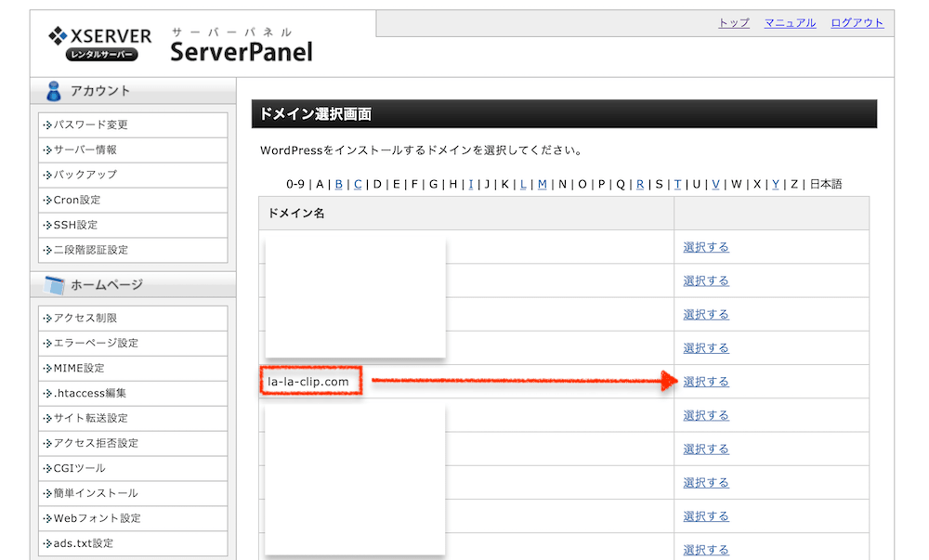Open アクセス拒否設定 menu item
Screen dimensions: 929x560
point(133,443)
